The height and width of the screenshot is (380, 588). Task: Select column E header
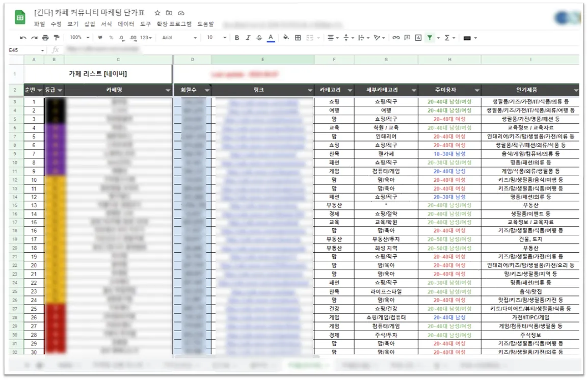(262, 60)
